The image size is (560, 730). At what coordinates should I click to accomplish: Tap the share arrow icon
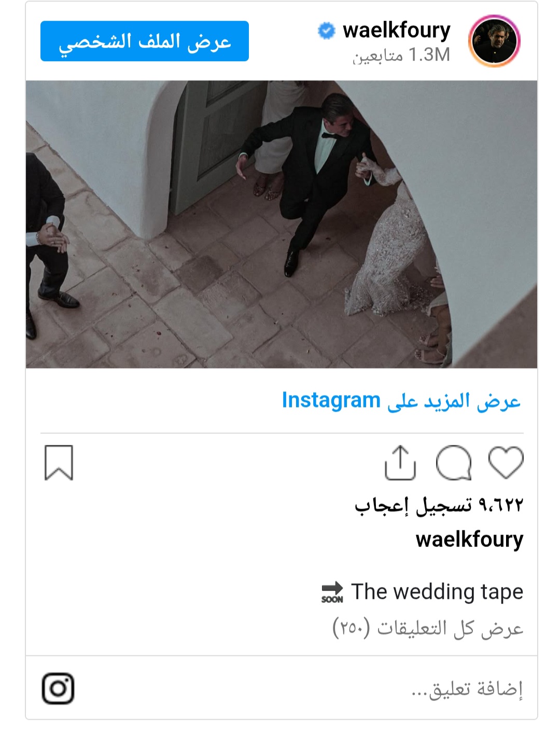[400, 462]
